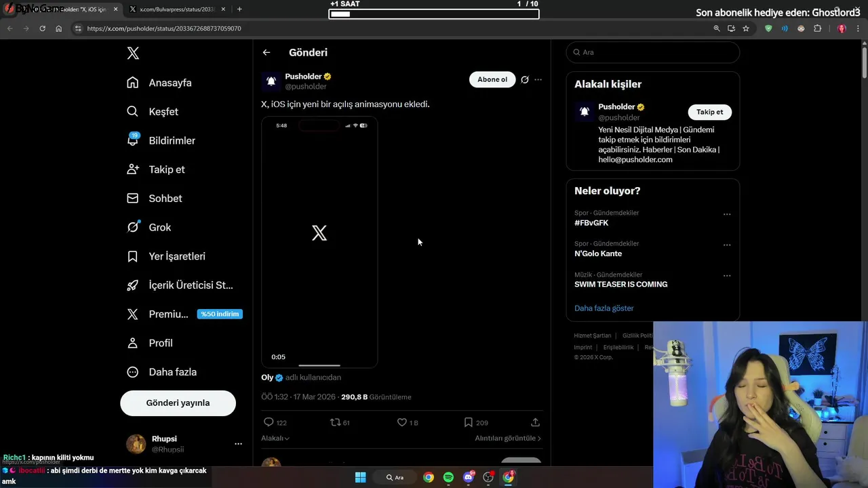The width and height of the screenshot is (868, 488).
Task: Click Alıntıları görüntüle link
Action: [x=508, y=439]
